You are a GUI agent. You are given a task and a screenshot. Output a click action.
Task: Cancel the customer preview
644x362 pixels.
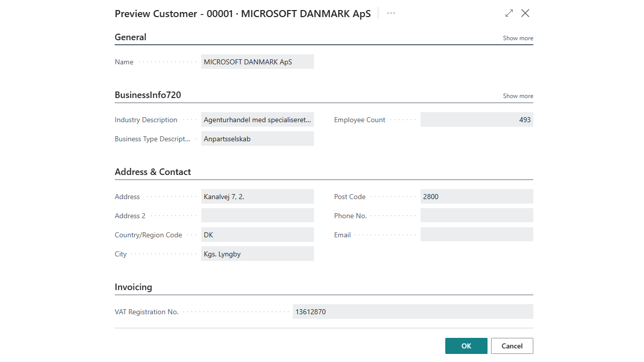pyautogui.click(x=512, y=346)
